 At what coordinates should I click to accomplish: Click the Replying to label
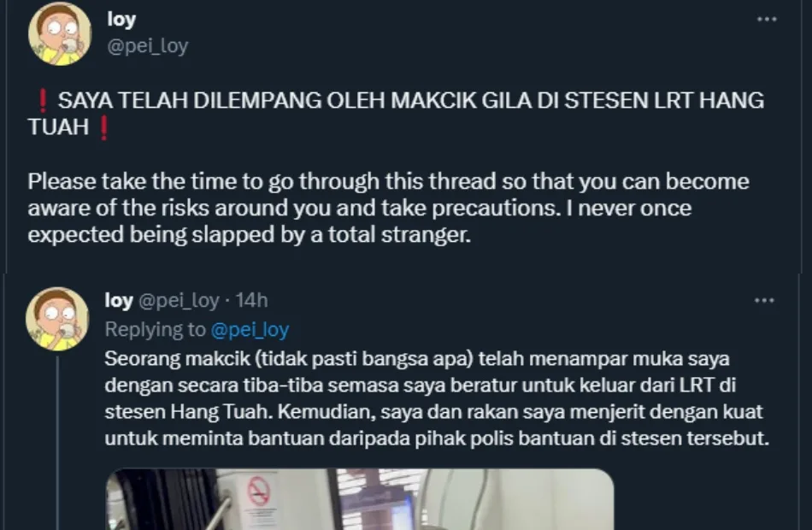[x=156, y=329]
